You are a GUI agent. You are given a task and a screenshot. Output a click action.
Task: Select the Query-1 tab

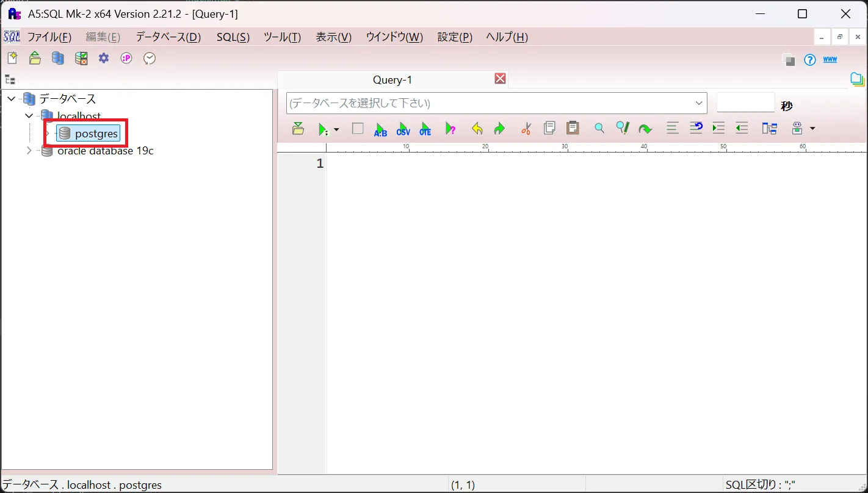[392, 80]
